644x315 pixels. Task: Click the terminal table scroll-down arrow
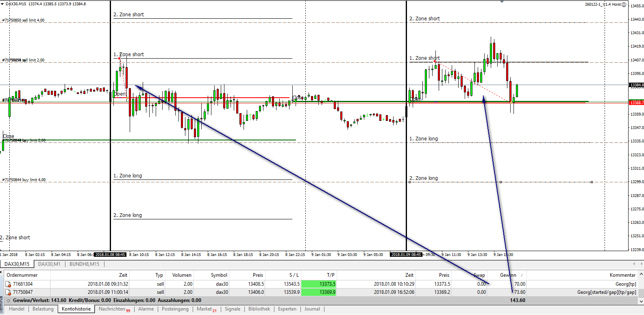tap(641, 302)
